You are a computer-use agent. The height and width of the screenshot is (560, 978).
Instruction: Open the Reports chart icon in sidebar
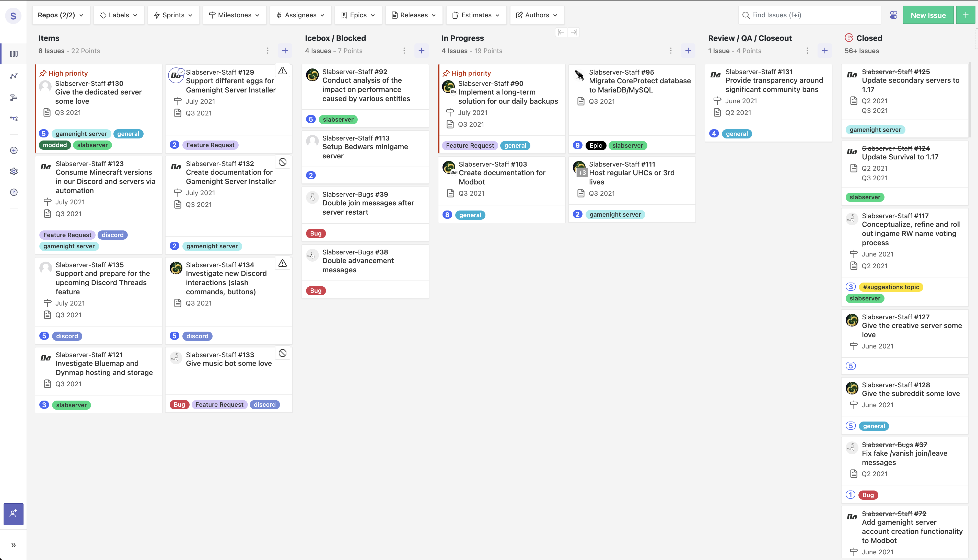(14, 76)
